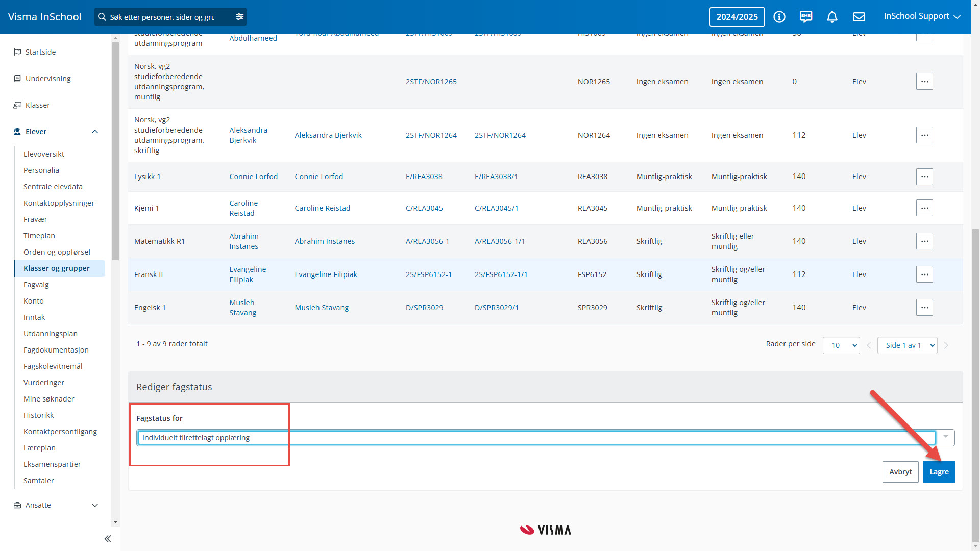980x551 pixels.
Task: Open the Fagstatus for dropdown arrow
Action: (945, 437)
